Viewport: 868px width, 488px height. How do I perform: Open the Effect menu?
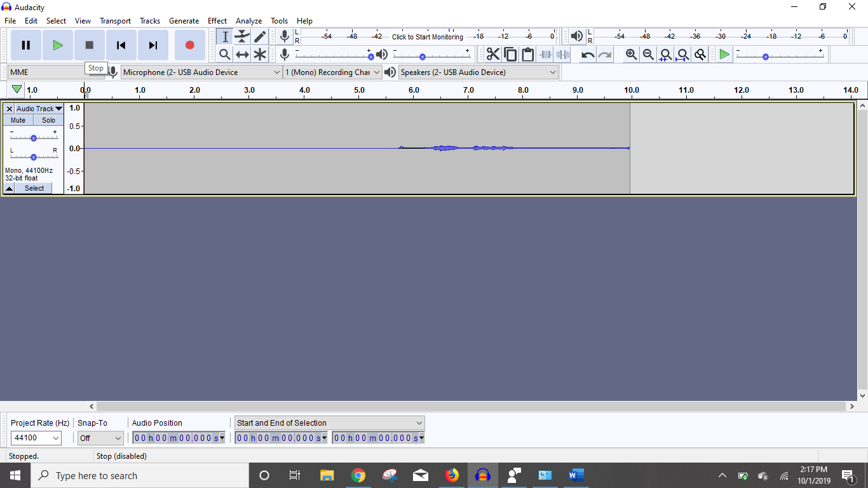coord(217,20)
